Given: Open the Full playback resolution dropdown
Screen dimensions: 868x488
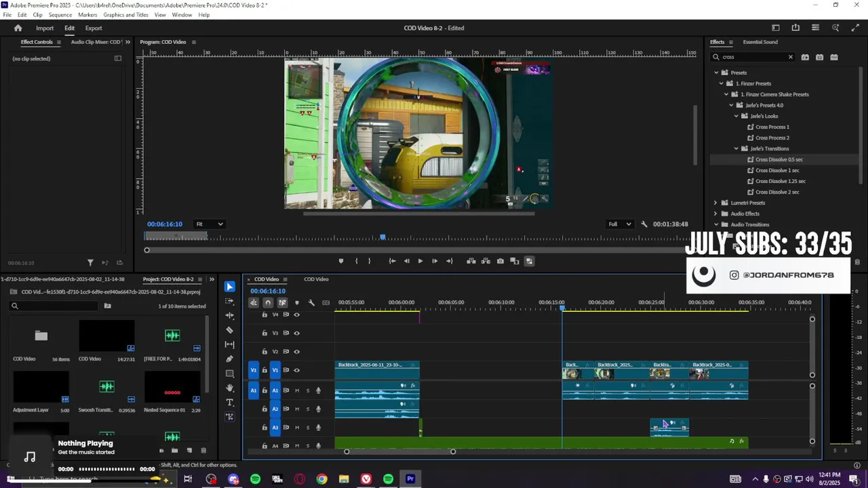Looking at the screenshot, I should pos(620,224).
